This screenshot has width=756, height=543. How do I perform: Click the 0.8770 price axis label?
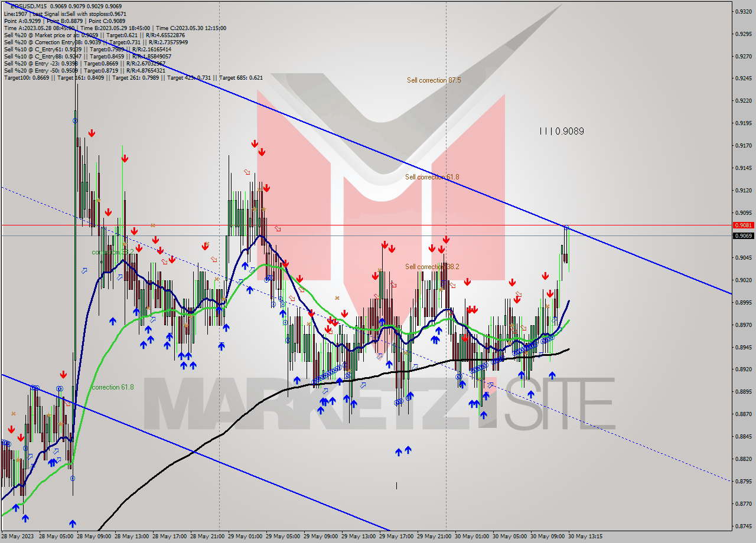click(743, 504)
